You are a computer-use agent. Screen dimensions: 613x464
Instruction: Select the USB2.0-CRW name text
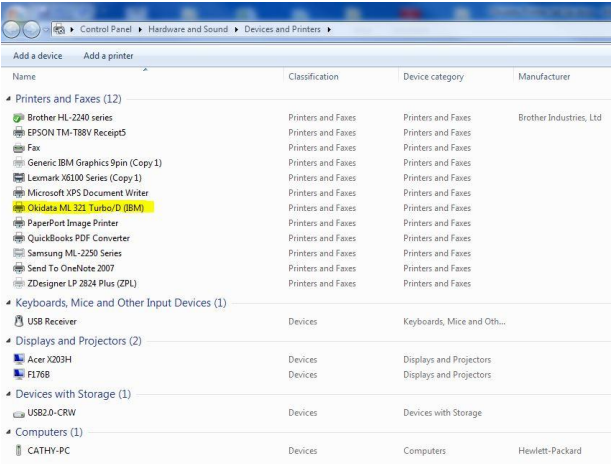(52, 413)
